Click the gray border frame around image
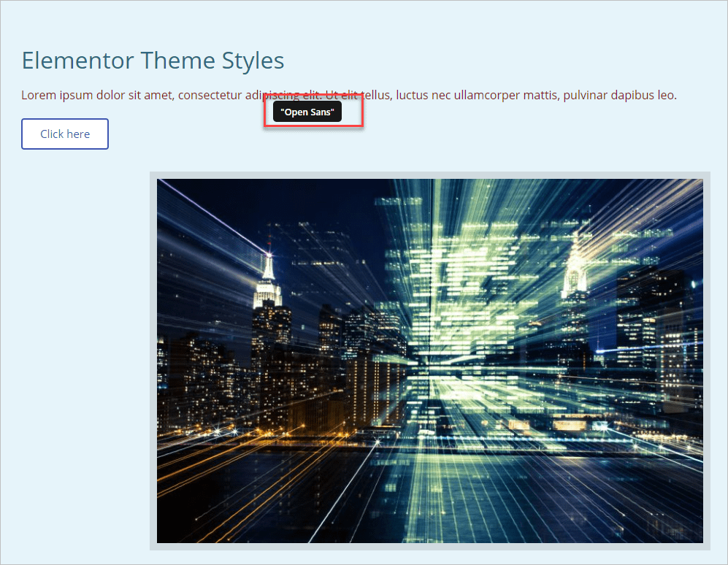 pyautogui.click(x=153, y=365)
